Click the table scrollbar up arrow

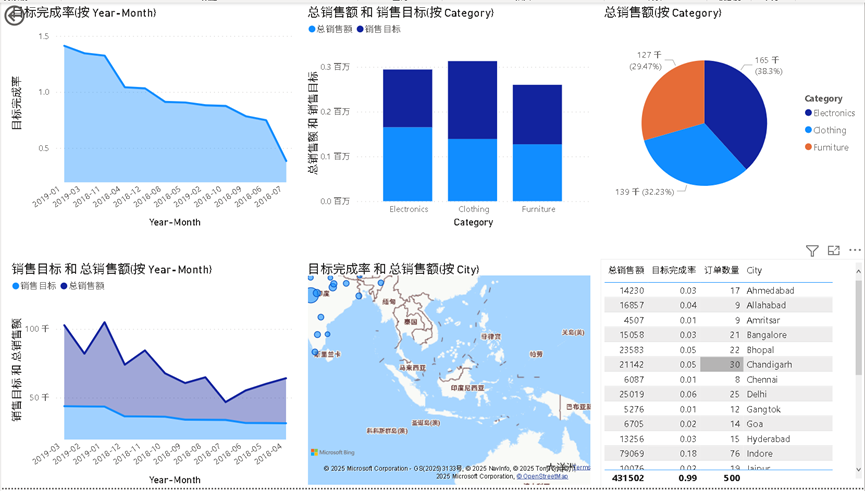pyautogui.click(x=858, y=271)
